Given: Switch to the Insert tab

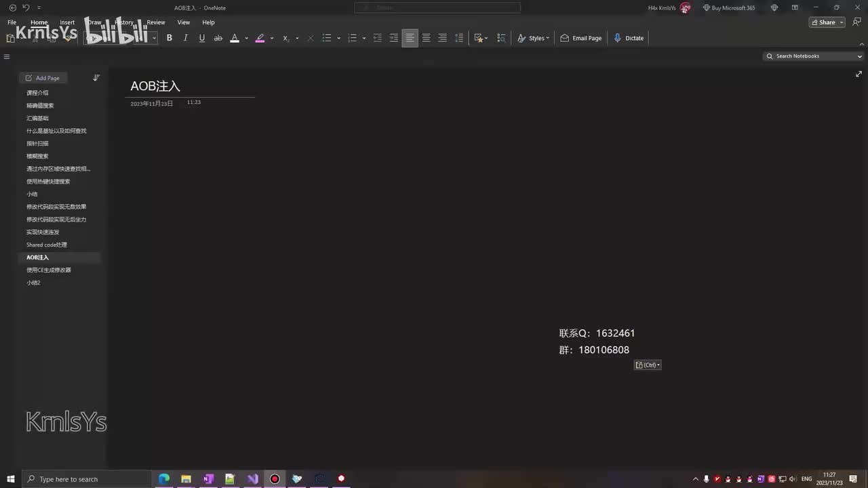Looking at the screenshot, I should click(67, 22).
